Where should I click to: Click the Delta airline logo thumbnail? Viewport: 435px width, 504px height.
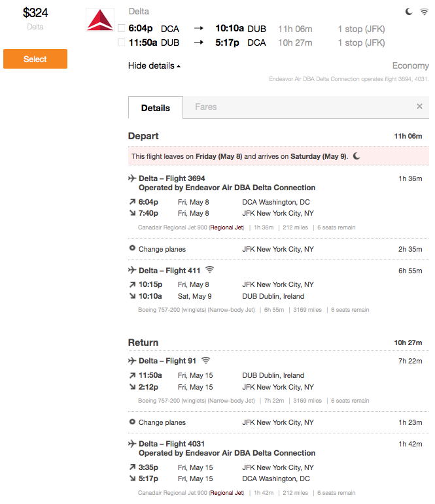(100, 20)
